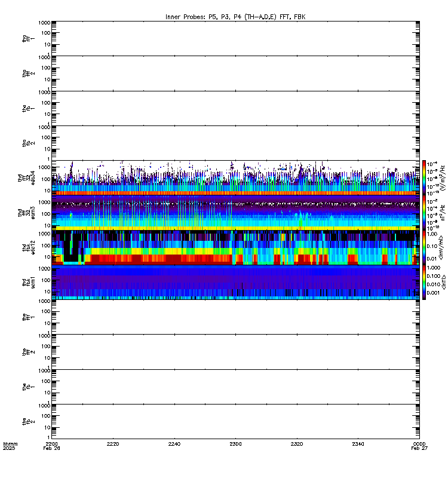Click the '1.00' value on the mV/m color bar
This screenshot has height=478, width=448.
(432, 234)
